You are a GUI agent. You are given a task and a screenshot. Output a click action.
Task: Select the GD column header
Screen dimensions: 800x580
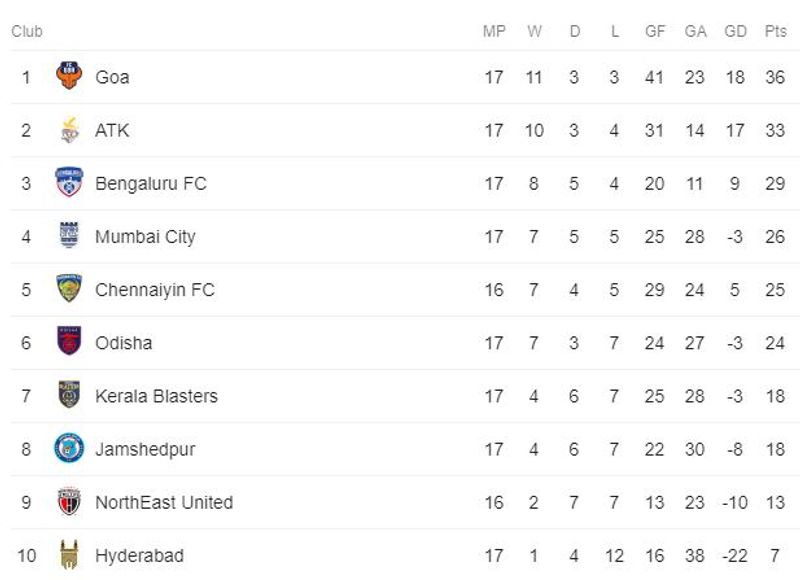735,31
